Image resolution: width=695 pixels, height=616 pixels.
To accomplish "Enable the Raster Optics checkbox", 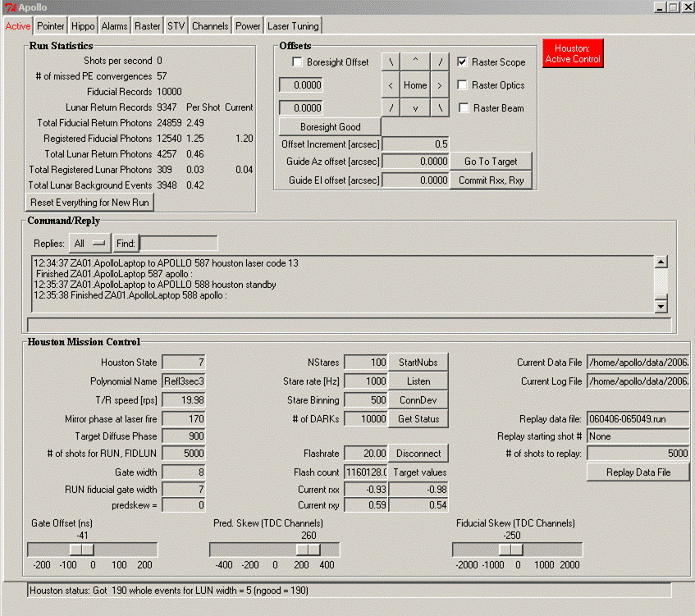I will click(462, 84).
